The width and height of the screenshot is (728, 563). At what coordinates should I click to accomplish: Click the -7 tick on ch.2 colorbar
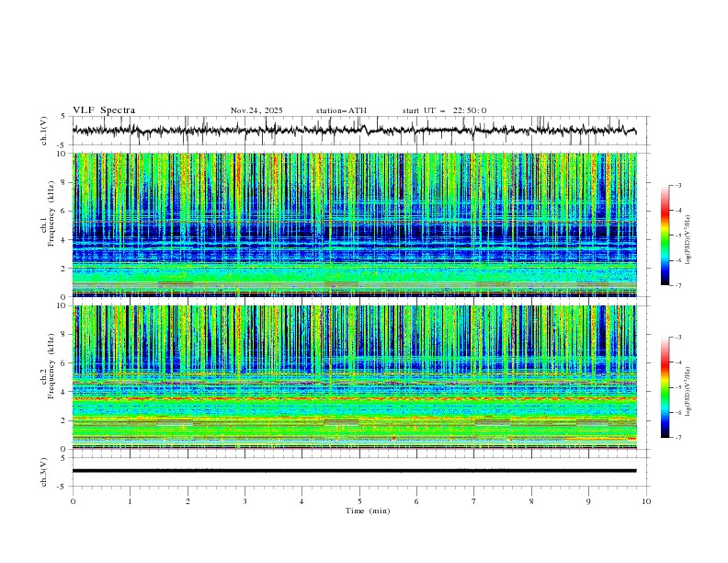click(678, 437)
